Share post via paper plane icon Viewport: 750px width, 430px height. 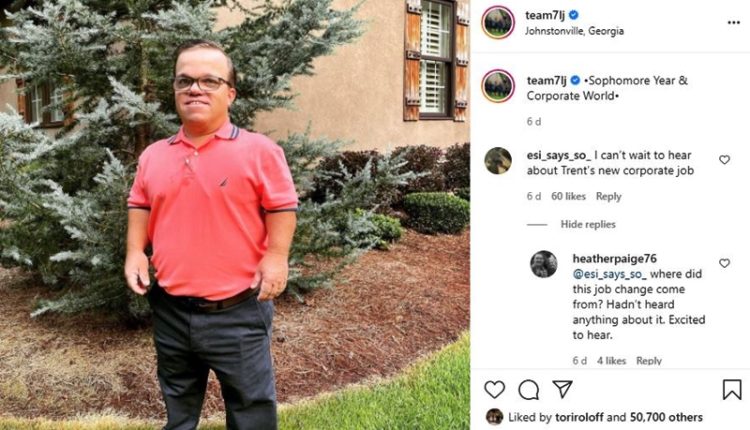(x=562, y=389)
